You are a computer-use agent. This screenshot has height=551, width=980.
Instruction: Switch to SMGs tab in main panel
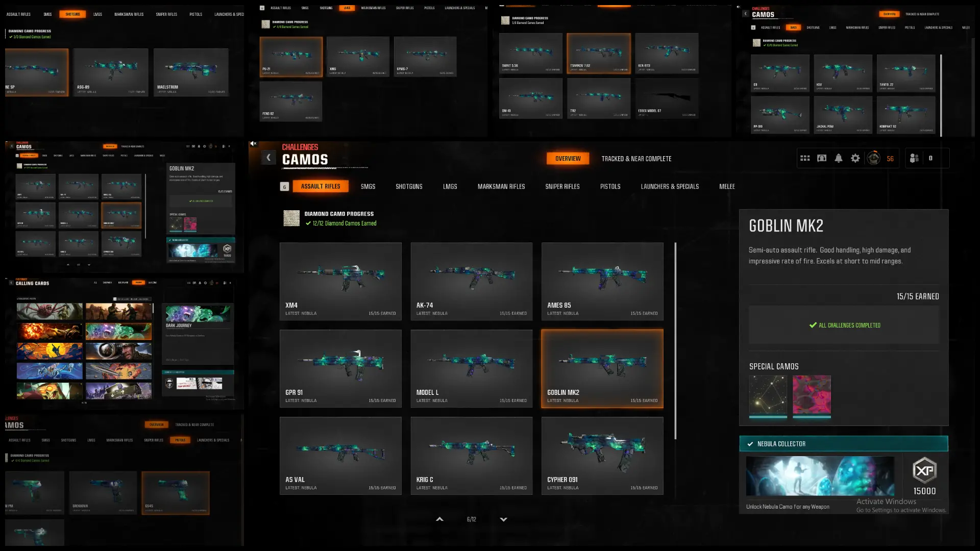pyautogui.click(x=368, y=187)
